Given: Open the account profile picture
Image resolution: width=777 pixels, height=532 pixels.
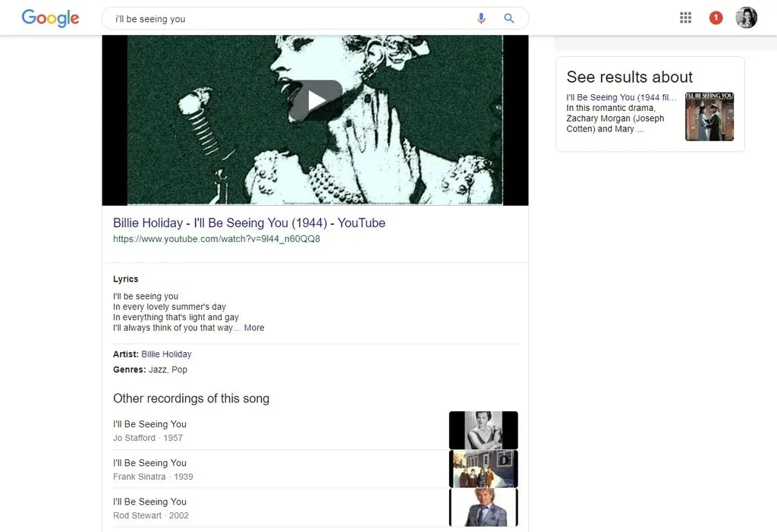Looking at the screenshot, I should click(746, 18).
